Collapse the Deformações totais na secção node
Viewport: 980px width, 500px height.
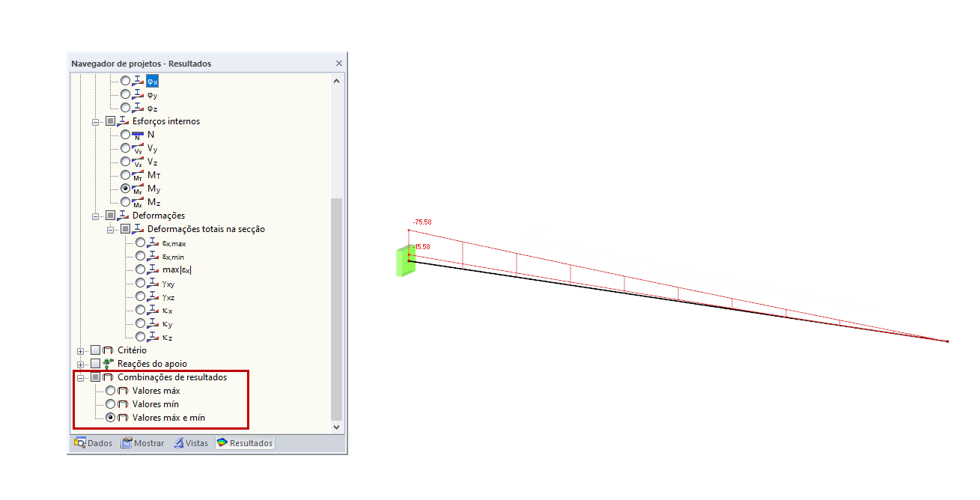click(111, 229)
